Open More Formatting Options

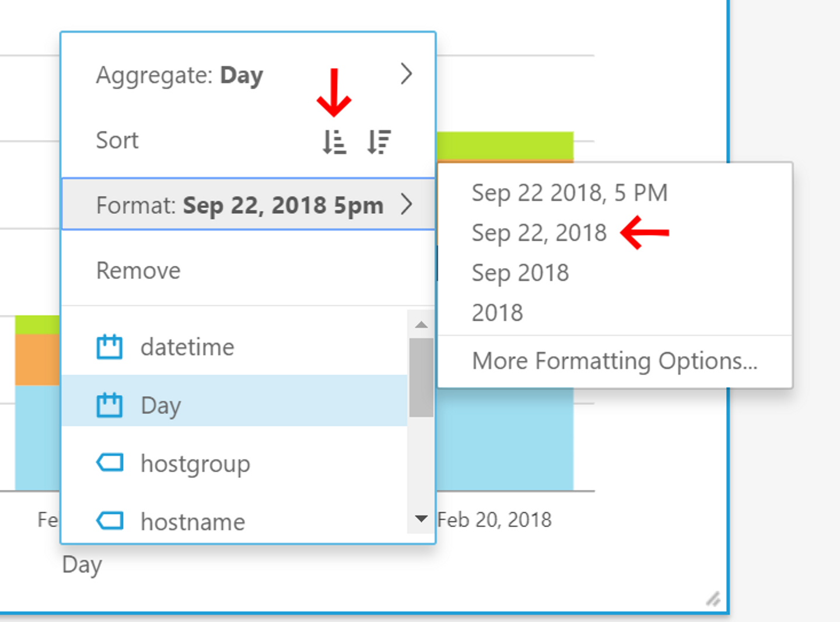click(614, 361)
